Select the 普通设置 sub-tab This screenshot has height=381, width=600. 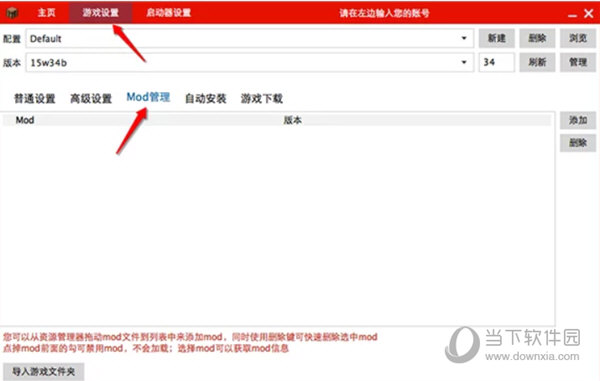35,99
